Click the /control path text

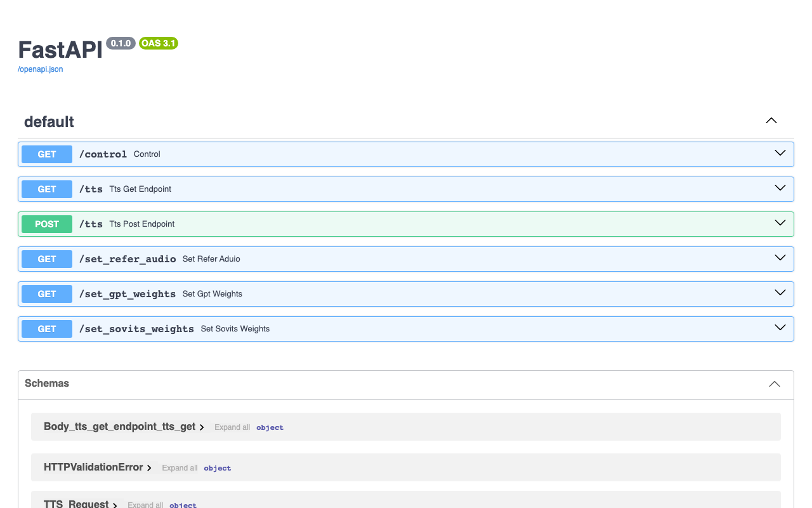pos(103,154)
